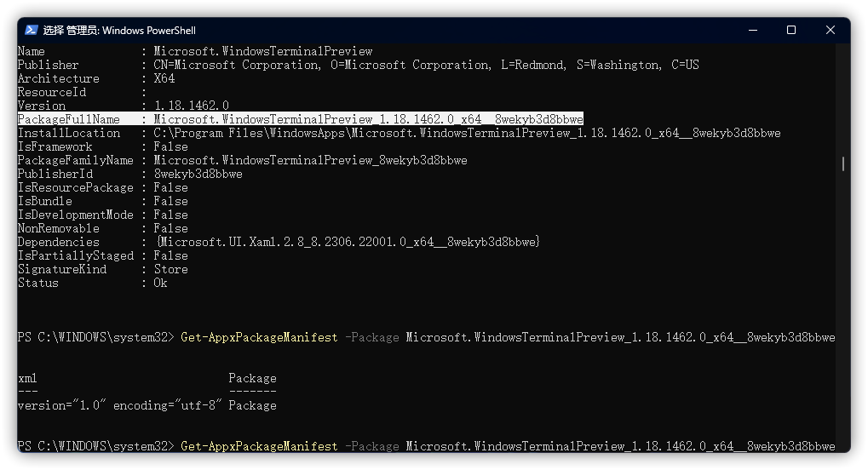Viewport: 868px width, 470px height.
Task: Click the SignatureKind field label
Action: point(62,269)
